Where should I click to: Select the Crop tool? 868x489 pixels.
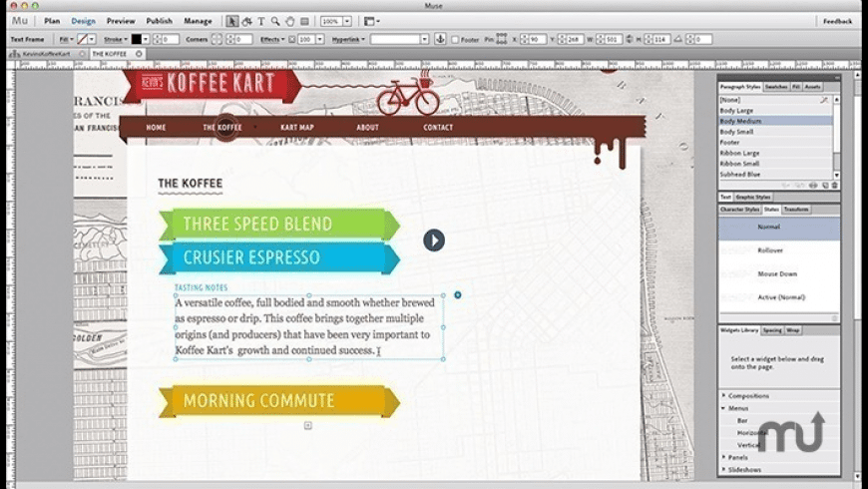[246, 21]
